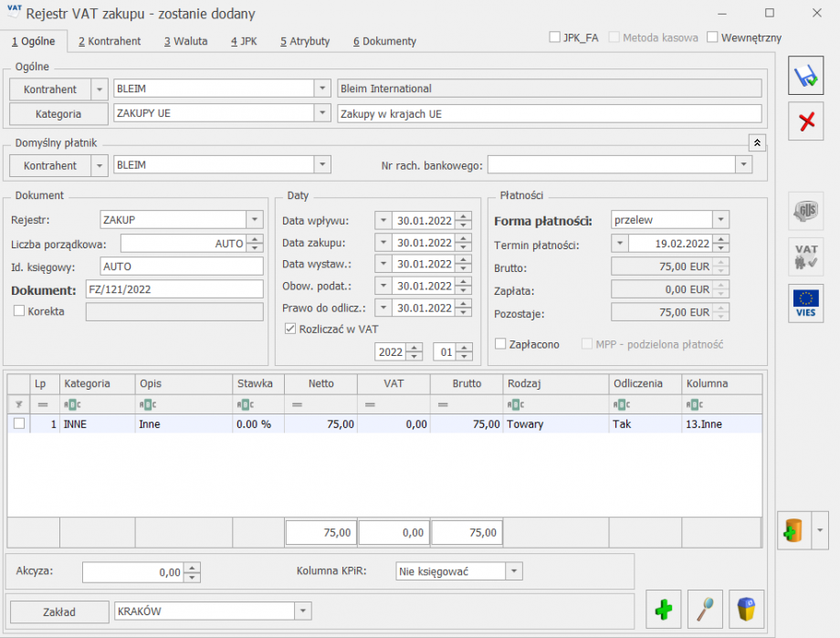This screenshot has height=638, width=840.
Task: Open Data zakupu date dropdown arrow
Action: [x=383, y=242]
